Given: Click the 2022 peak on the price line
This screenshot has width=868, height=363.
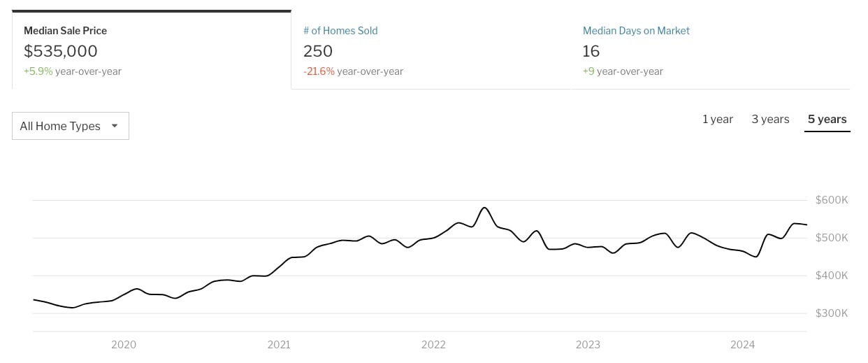Looking at the screenshot, I should 484,208.
